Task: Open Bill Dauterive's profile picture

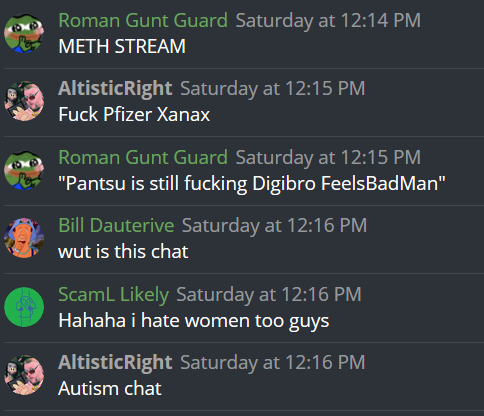Action: pyautogui.click(x=24, y=238)
